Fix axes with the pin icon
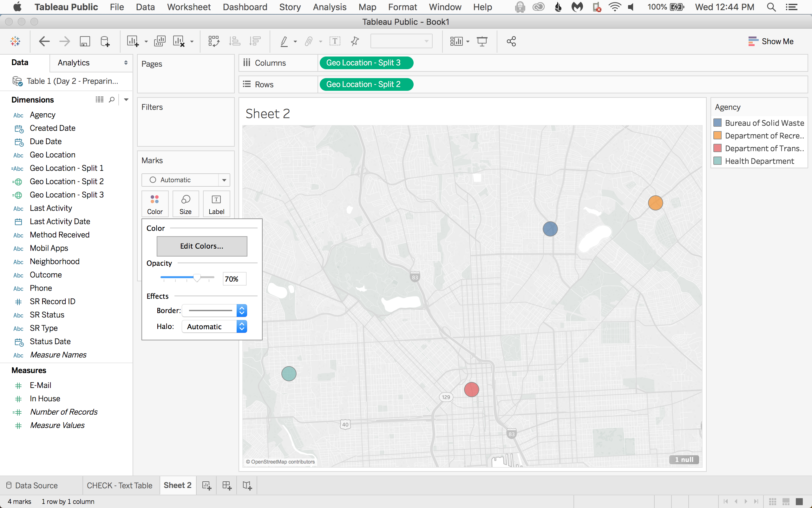The width and height of the screenshot is (812, 508). coord(355,41)
